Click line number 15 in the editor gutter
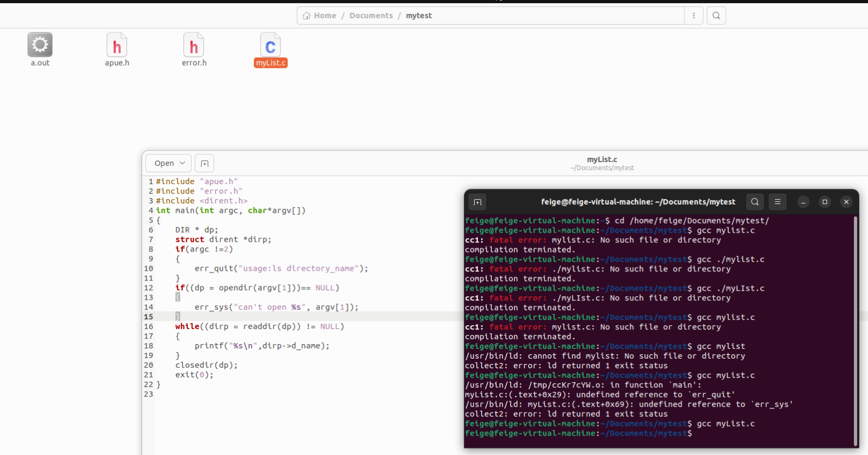Screen dimensions: 868x455 point(149,317)
